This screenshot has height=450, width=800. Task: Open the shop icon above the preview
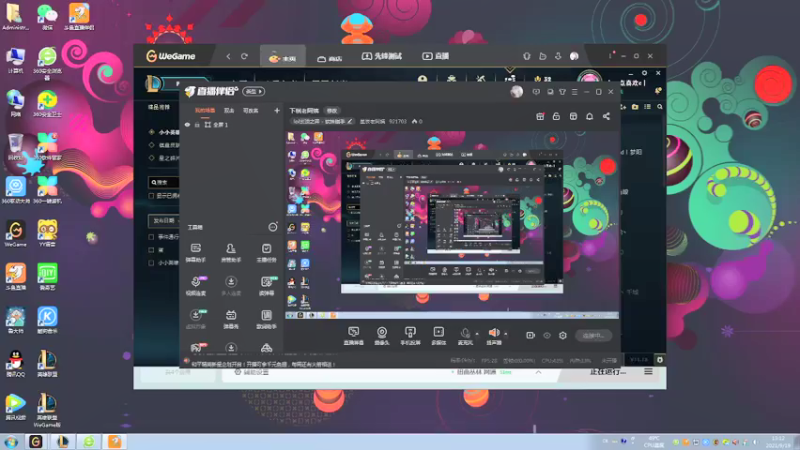click(573, 116)
